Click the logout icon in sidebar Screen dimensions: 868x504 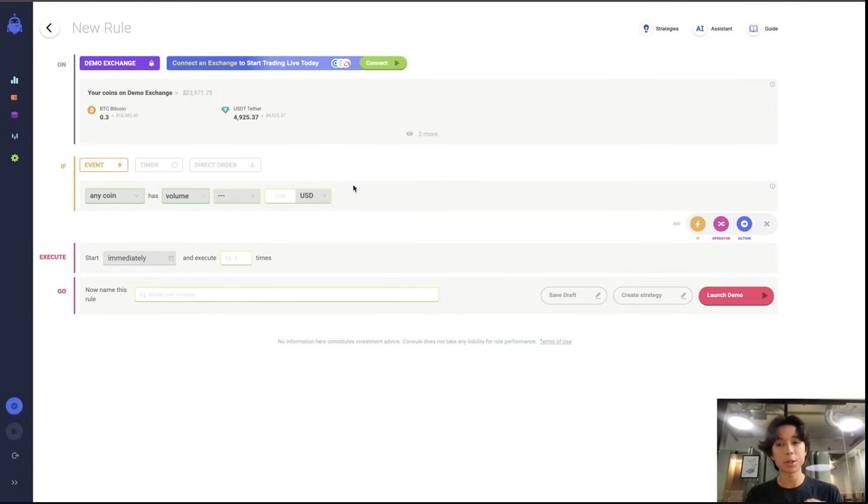(x=15, y=456)
